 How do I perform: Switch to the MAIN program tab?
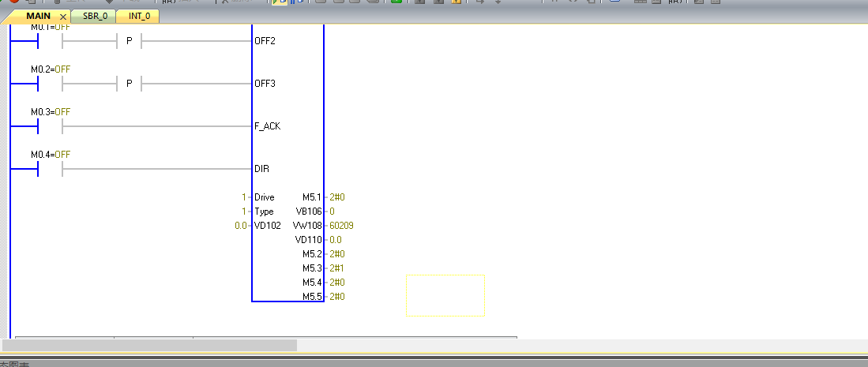coord(39,16)
